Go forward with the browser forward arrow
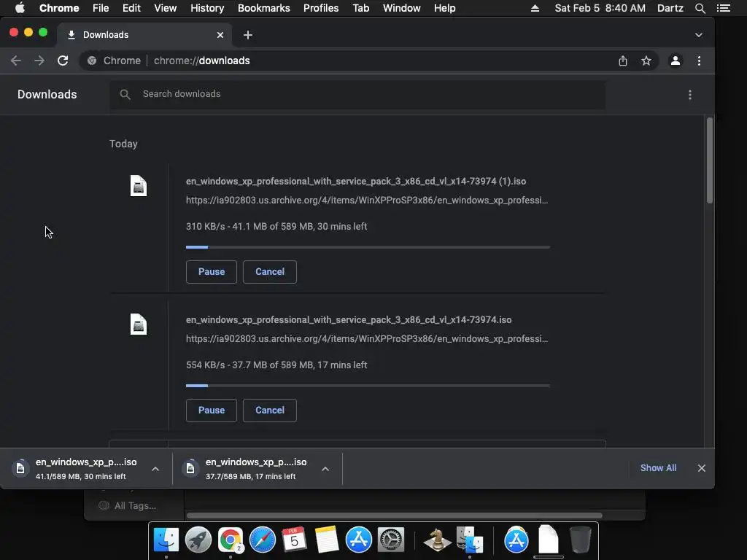This screenshot has width=747, height=560. tap(39, 61)
